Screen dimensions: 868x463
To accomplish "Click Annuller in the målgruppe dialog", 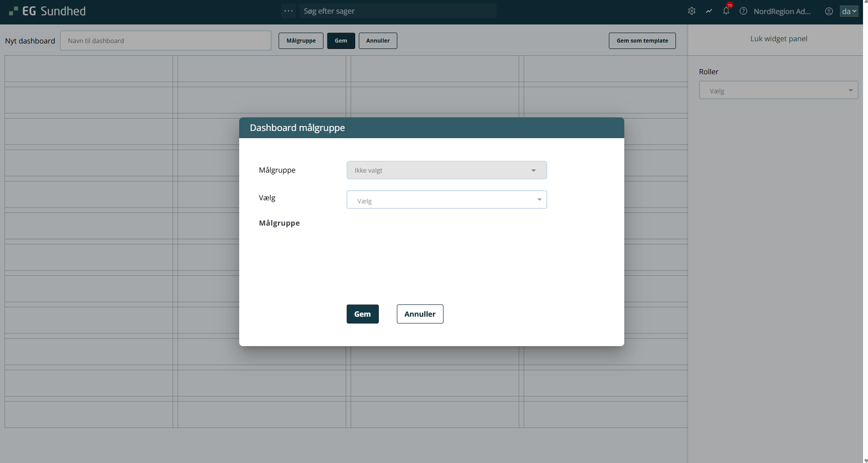I will 420,314.
